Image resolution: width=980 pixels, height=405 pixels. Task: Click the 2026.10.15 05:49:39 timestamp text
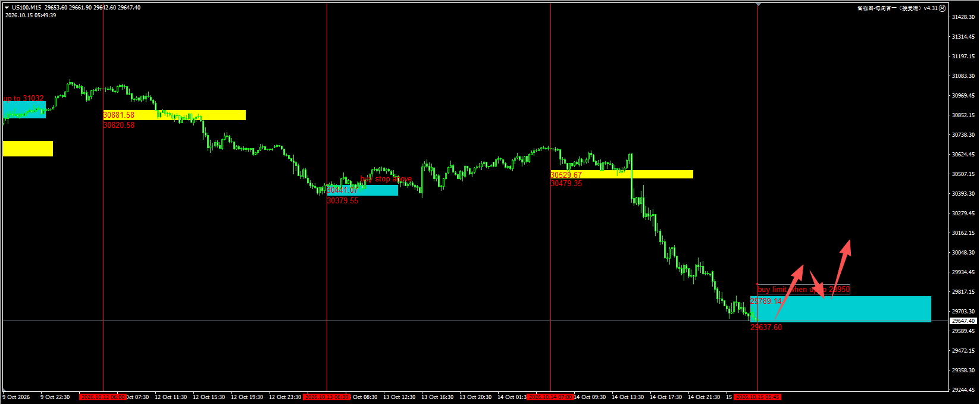(x=30, y=15)
